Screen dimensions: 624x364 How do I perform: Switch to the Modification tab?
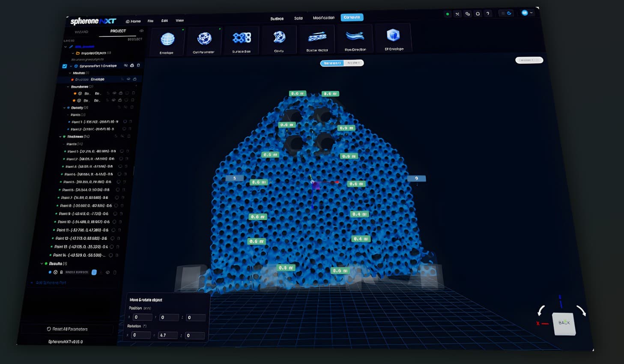click(323, 18)
